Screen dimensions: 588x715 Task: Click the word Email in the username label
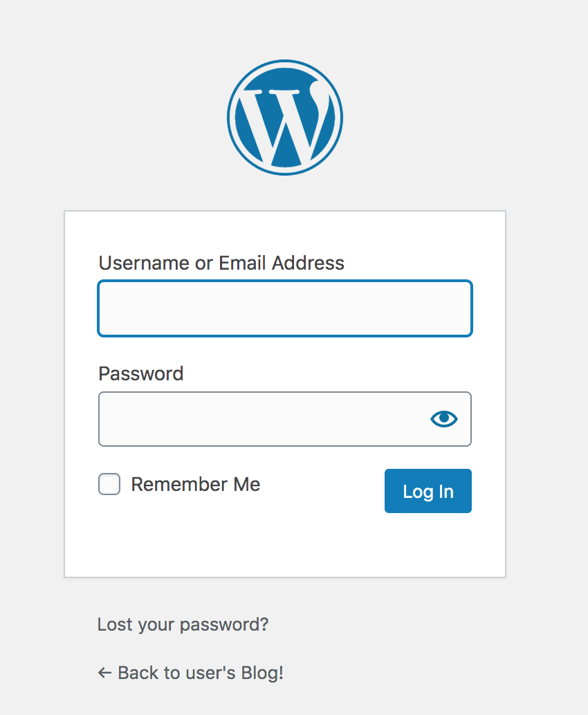coord(242,263)
